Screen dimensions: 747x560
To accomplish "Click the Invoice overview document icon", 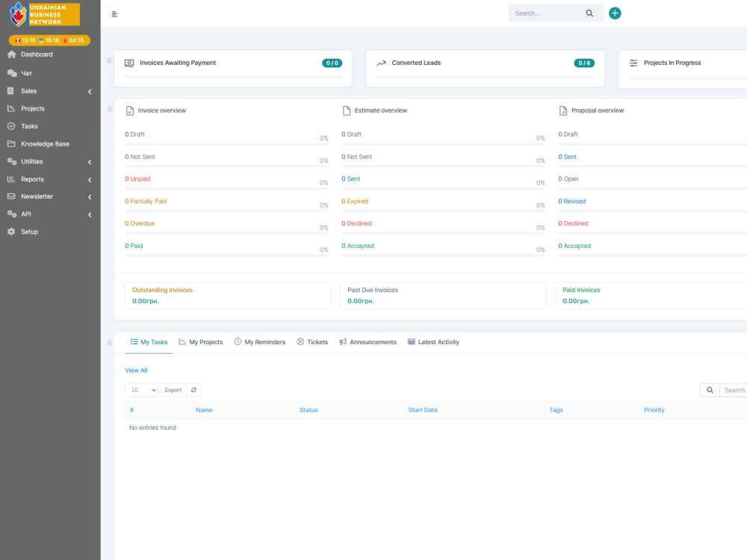I will pyautogui.click(x=129, y=111).
